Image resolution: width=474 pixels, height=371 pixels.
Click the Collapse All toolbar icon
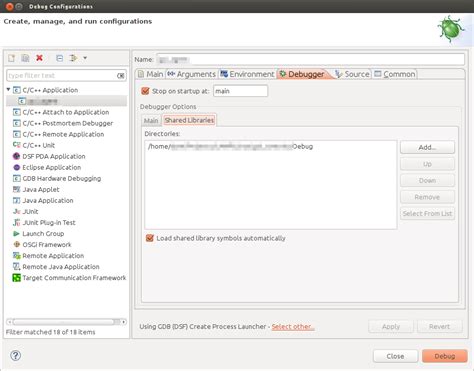[59, 58]
